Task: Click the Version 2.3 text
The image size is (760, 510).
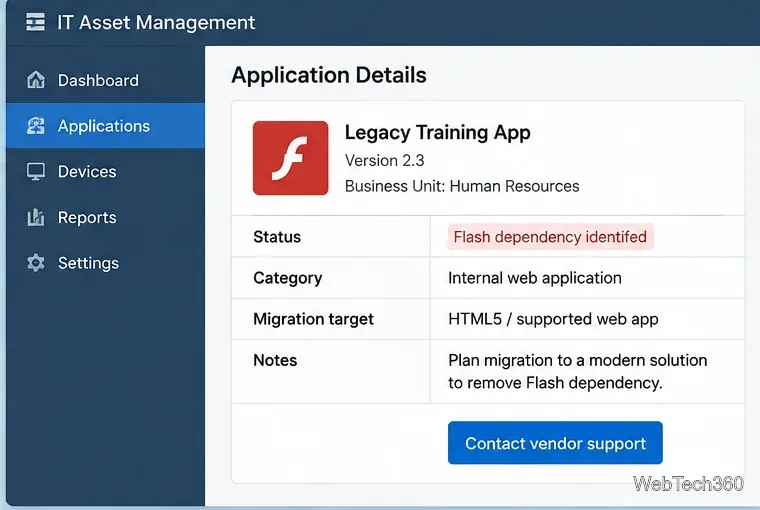Action: pos(385,160)
